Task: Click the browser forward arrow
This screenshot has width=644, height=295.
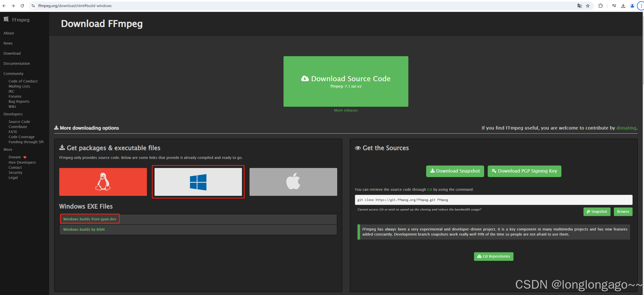Action: point(13,6)
